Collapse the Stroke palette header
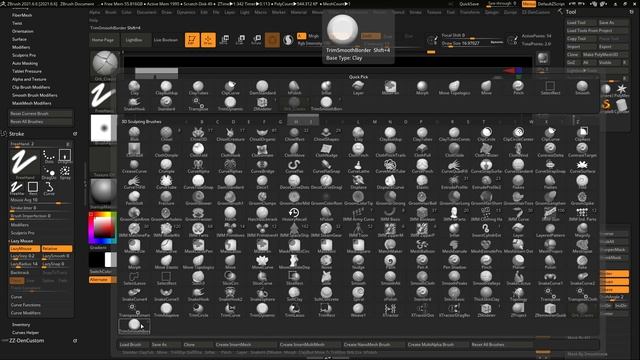 pyautogui.click(x=16, y=134)
